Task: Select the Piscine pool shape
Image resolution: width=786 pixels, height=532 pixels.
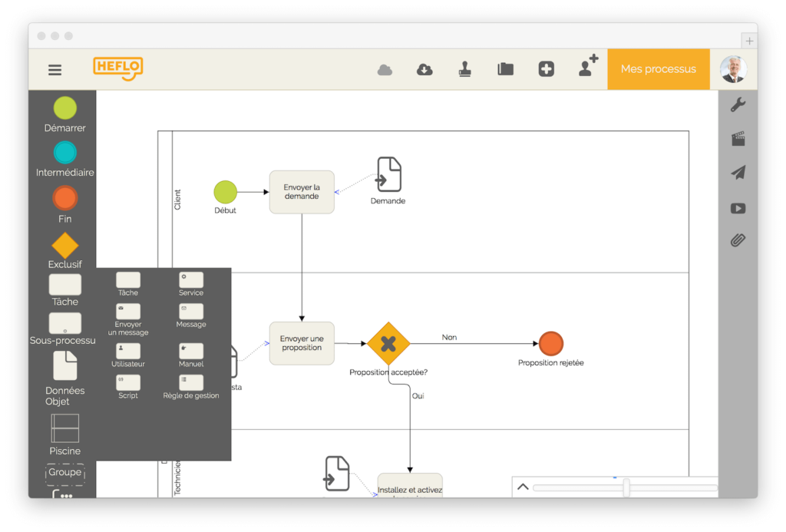Action: [x=65, y=428]
